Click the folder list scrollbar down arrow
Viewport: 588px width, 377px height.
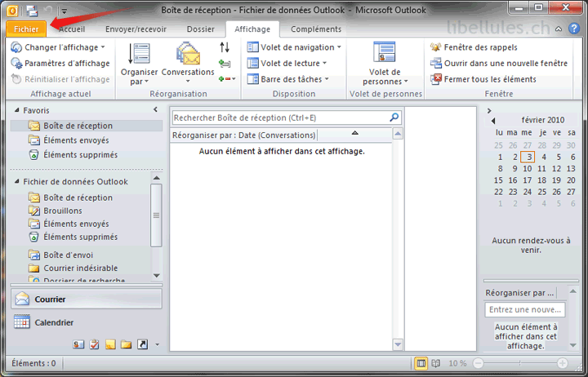(157, 276)
